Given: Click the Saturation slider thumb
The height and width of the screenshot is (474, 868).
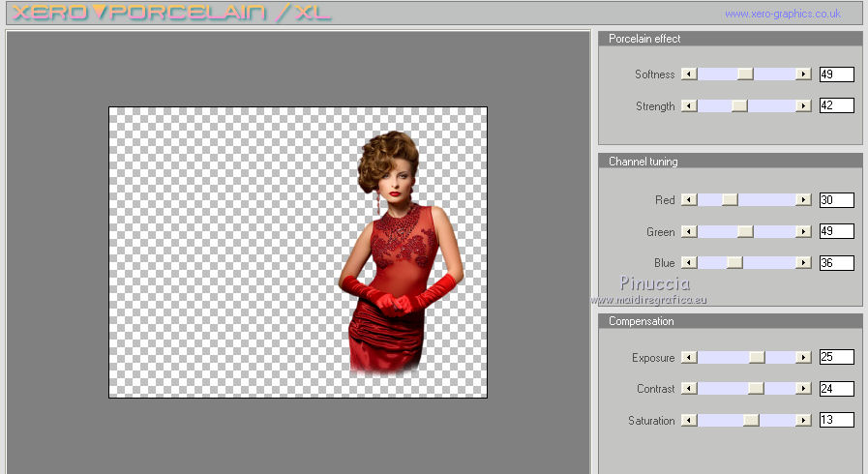Looking at the screenshot, I should point(751,421).
